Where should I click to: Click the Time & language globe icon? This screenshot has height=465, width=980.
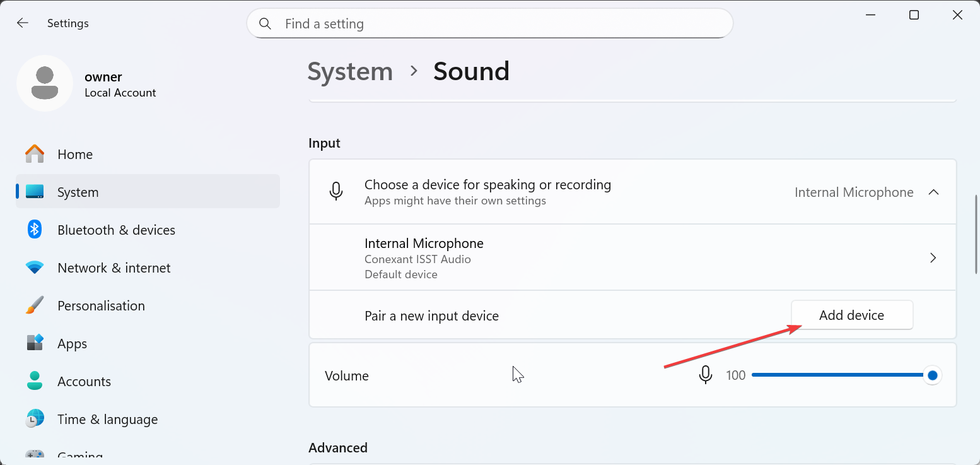(35, 419)
